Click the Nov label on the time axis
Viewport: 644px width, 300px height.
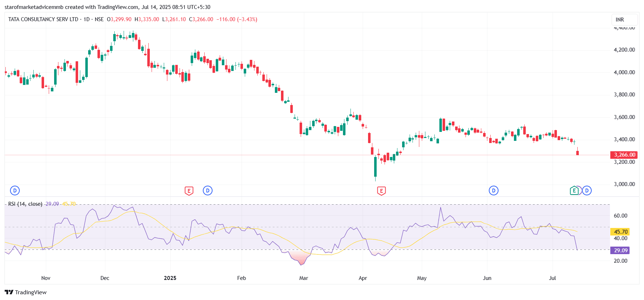click(x=46, y=278)
